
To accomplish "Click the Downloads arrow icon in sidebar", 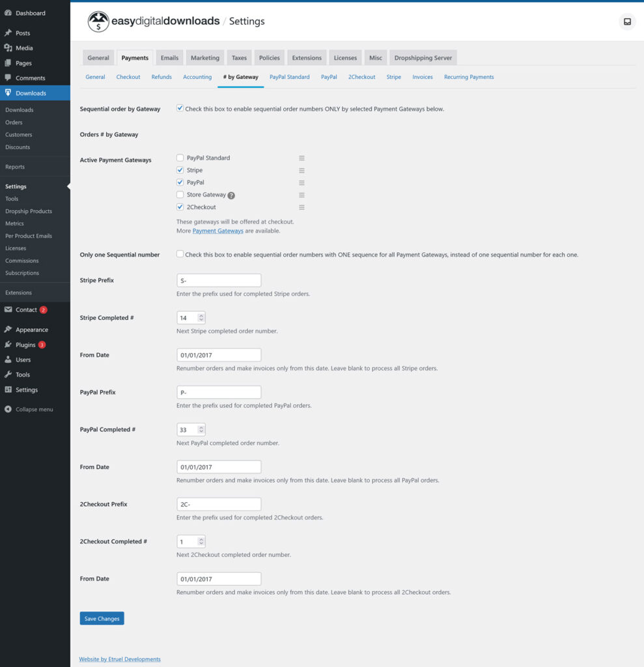I will pyautogui.click(x=8, y=92).
